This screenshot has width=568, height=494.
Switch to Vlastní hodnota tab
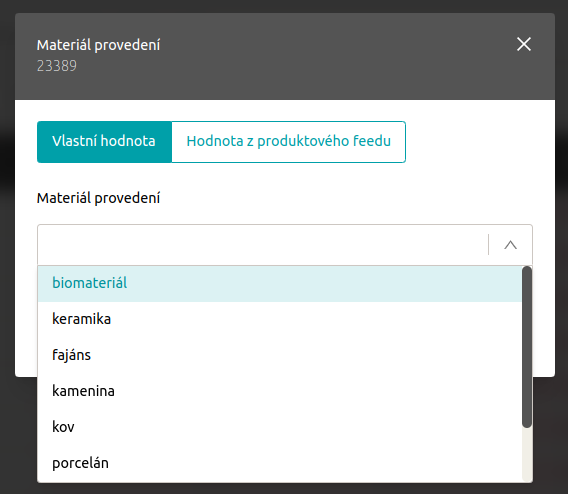(x=104, y=142)
